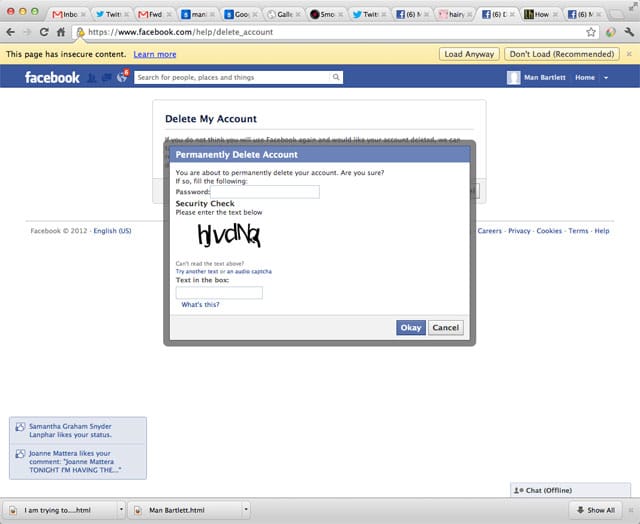Click Load Anyway button
The height and width of the screenshot is (524, 640).
coord(469,54)
